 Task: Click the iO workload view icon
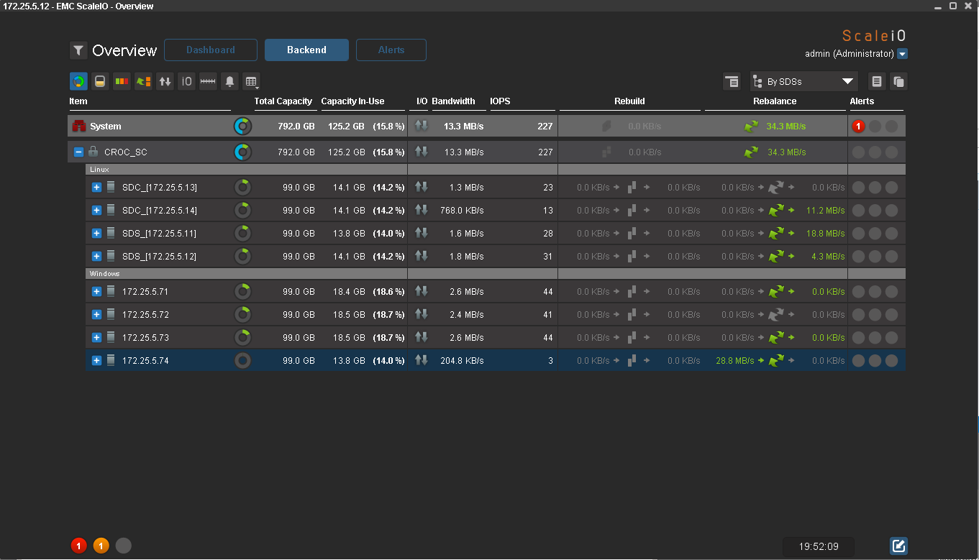[186, 81]
